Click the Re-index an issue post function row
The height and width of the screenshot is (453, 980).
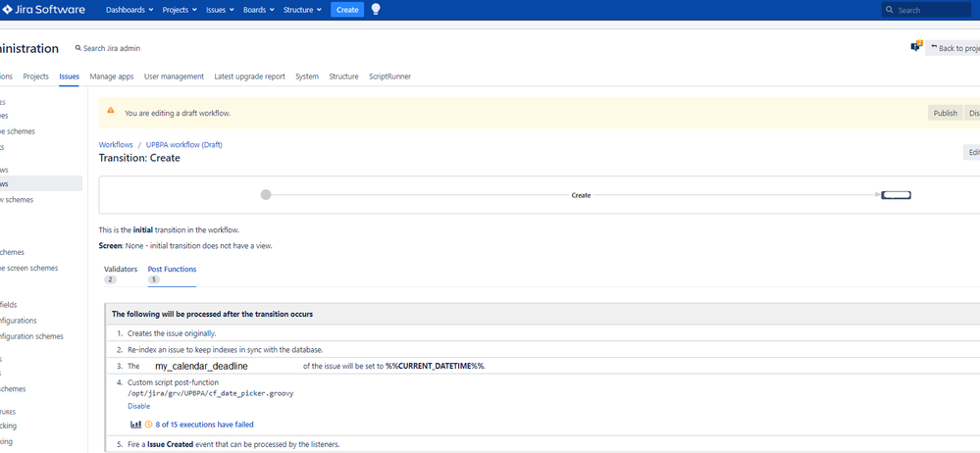542,349
